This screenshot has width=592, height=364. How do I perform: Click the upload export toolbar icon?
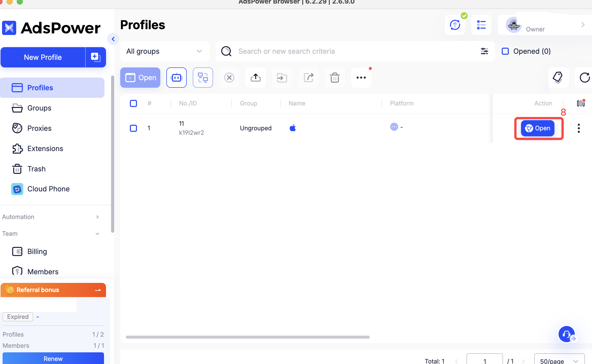255,78
